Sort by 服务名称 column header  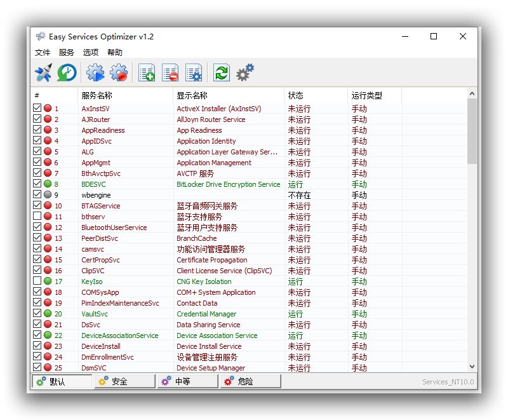point(125,95)
